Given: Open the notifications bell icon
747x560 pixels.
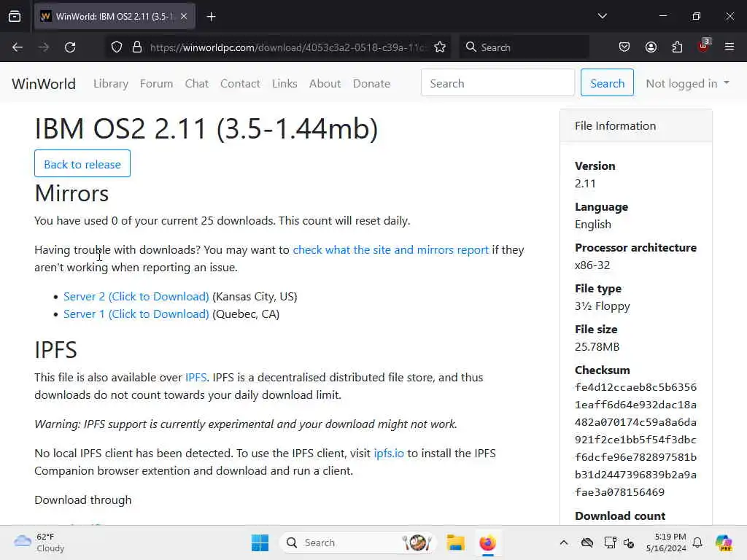Looking at the screenshot, I should tap(697, 542).
